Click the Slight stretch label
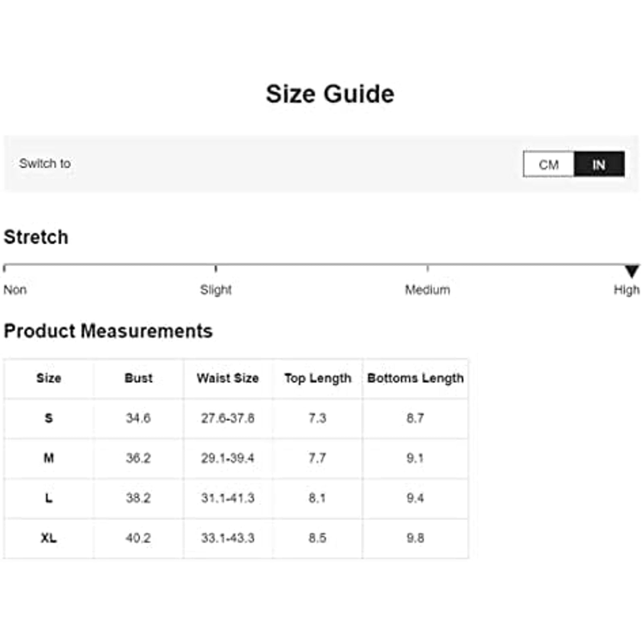Screen dimensions: 644x644 tap(216, 290)
